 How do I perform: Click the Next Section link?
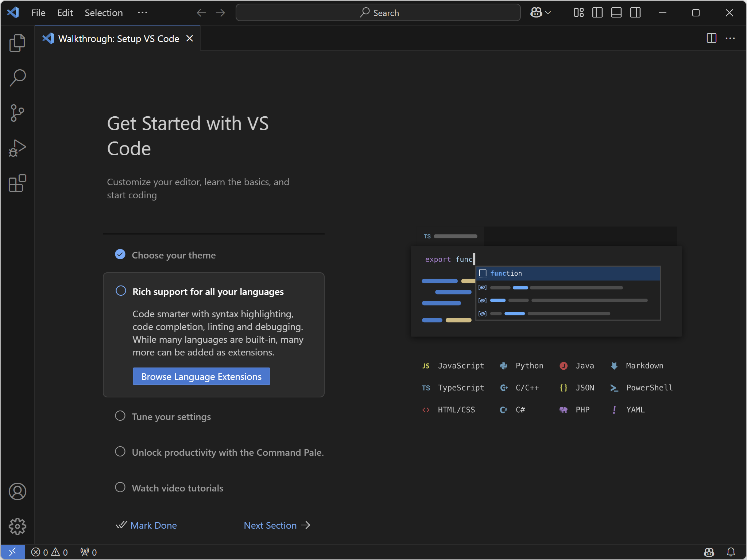pos(276,525)
